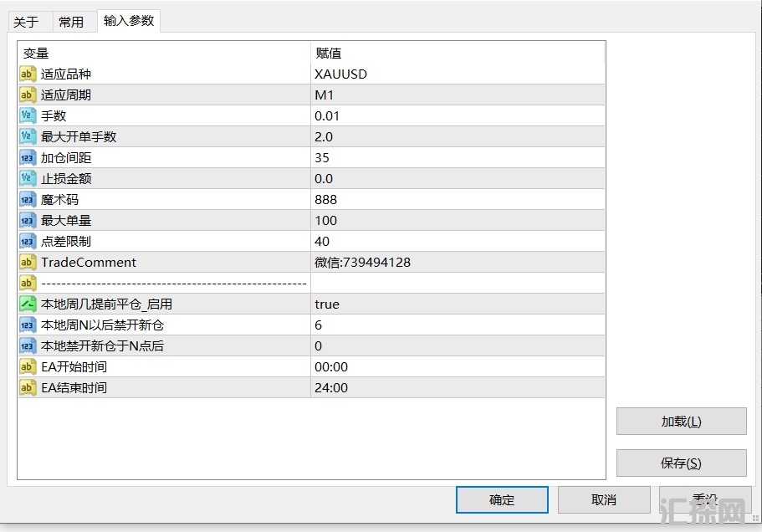The width and height of the screenshot is (762, 532).
Task: Select the 0.01 value for 手数
Action: 458,115
